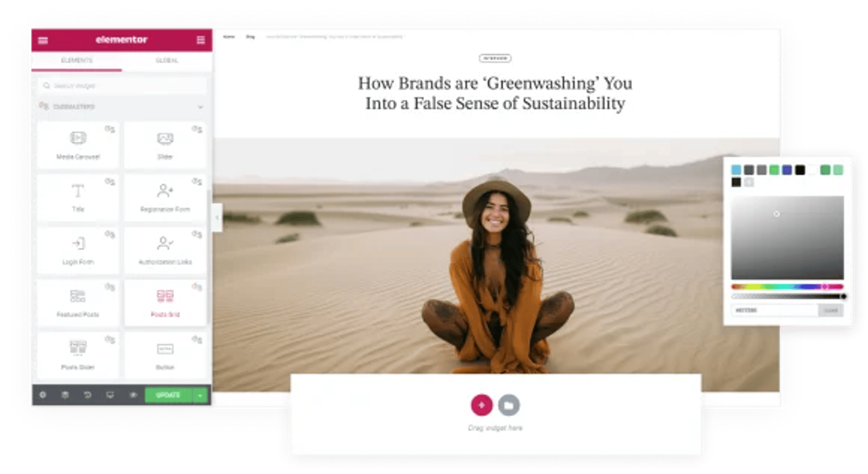Open template library folder button
The height and width of the screenshot is (474, 868).
pyautogui.click(x=509, y=405)
